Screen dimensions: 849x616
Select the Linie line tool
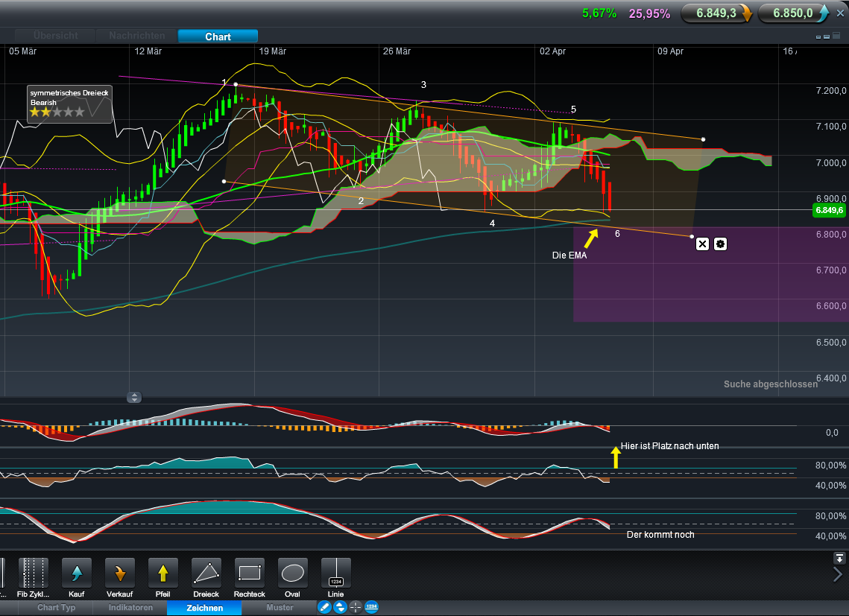(336, 573)
